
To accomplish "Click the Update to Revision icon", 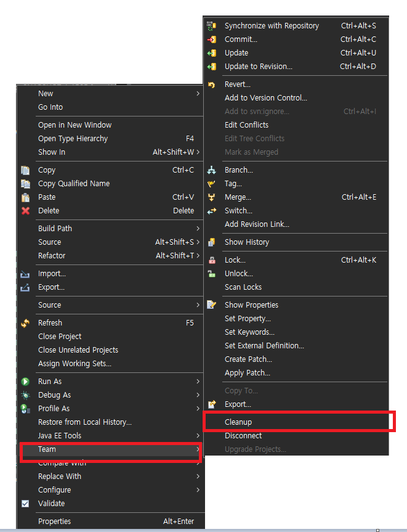I will [211, 67].
